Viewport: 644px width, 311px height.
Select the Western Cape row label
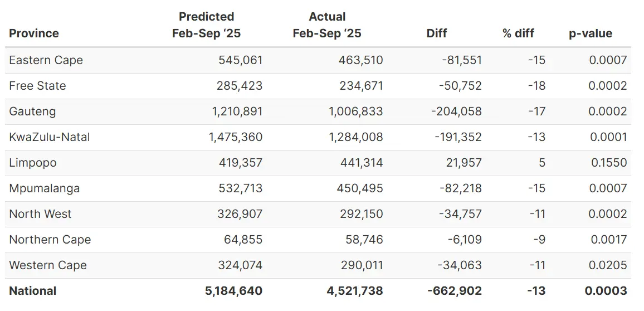[47, 265]
